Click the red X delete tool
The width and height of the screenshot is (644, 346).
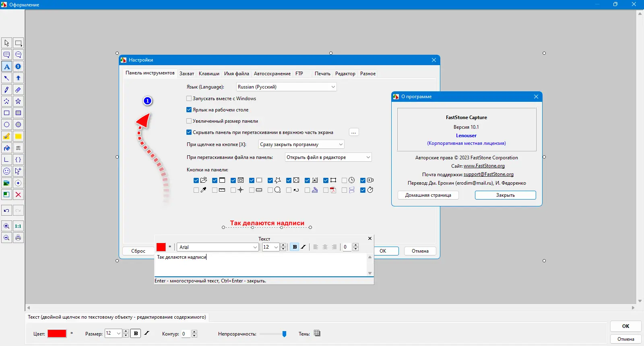click(x=18, y=195)
